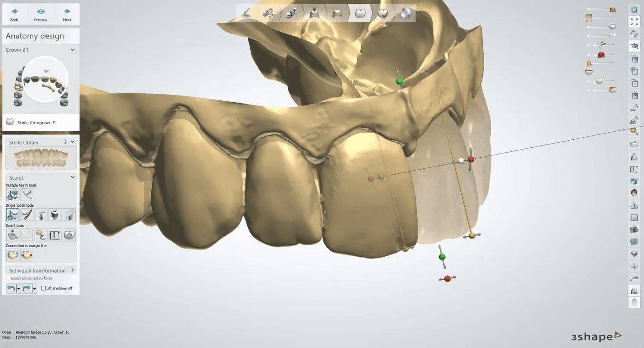This screenshot has width=644, height=348.
Task: Adjust the scissors visibility slider
Action: (601, 45)
